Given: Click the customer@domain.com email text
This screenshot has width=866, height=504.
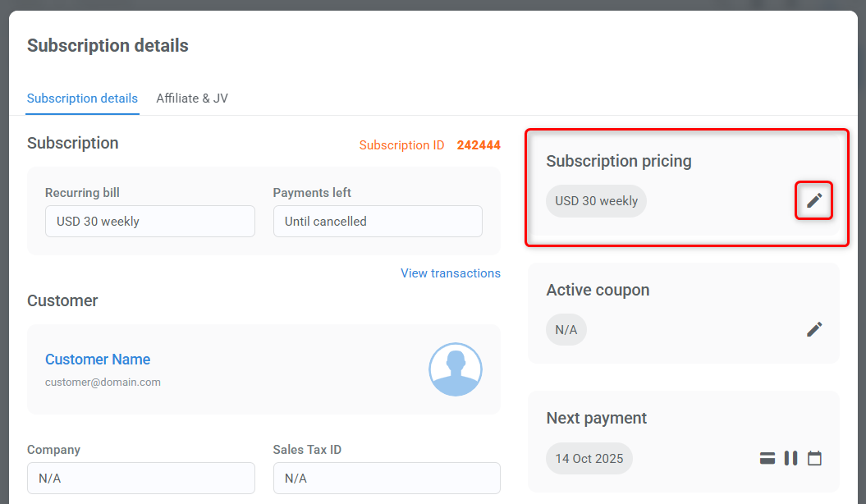Looking at the screenshot, I should (x=103, y=382).
